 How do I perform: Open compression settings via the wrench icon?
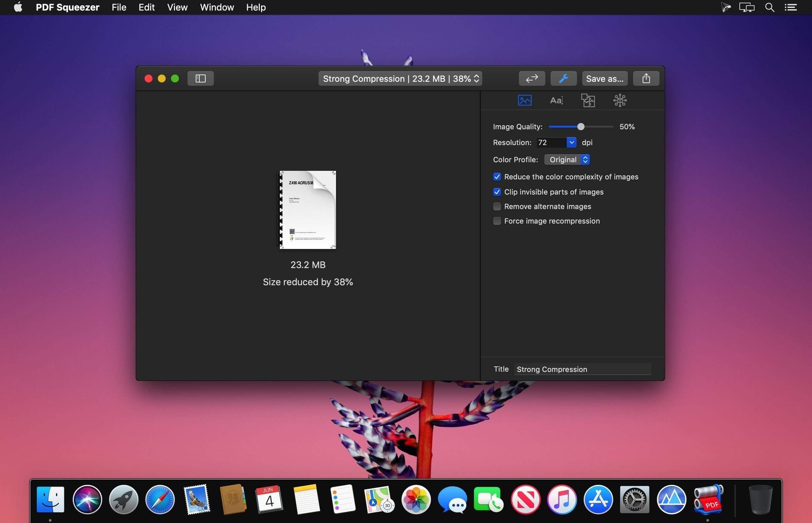coord(563,78)
